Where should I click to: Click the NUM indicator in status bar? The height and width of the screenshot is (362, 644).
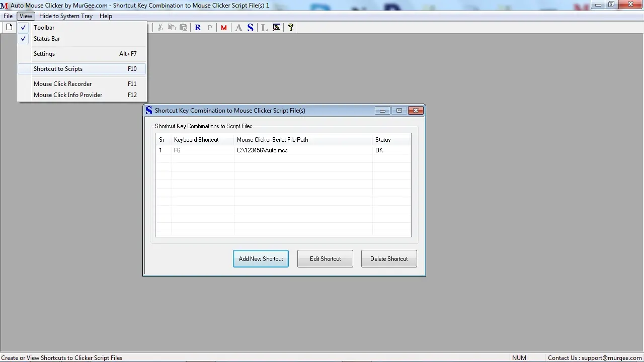(x=519, y=358)
